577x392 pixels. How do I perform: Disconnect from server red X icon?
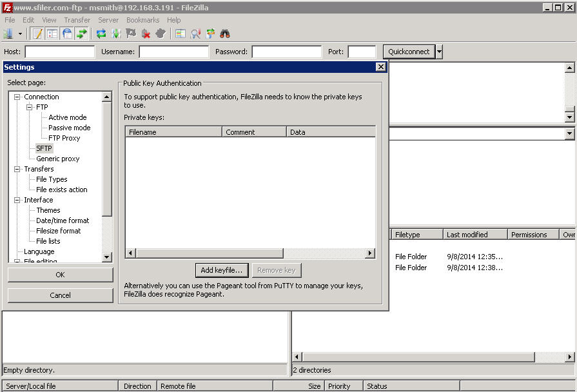[x=146, y=34]
